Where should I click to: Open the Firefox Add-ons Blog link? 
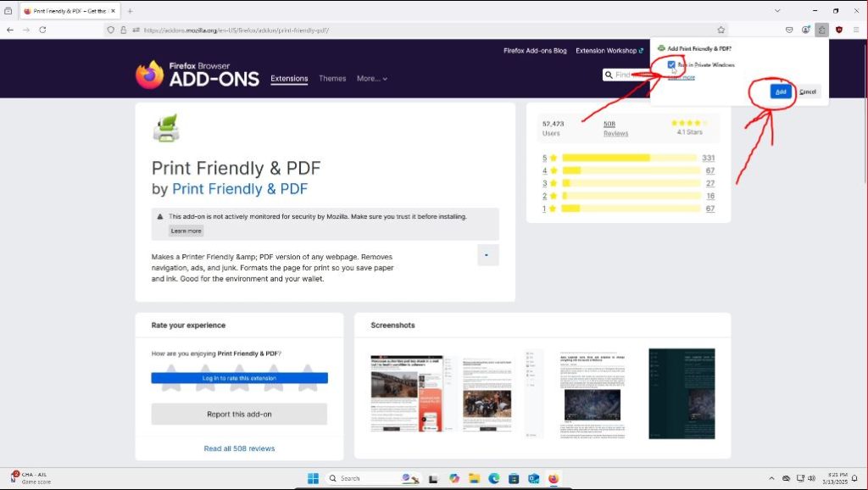pyautogui.click(x=535, y=50)
